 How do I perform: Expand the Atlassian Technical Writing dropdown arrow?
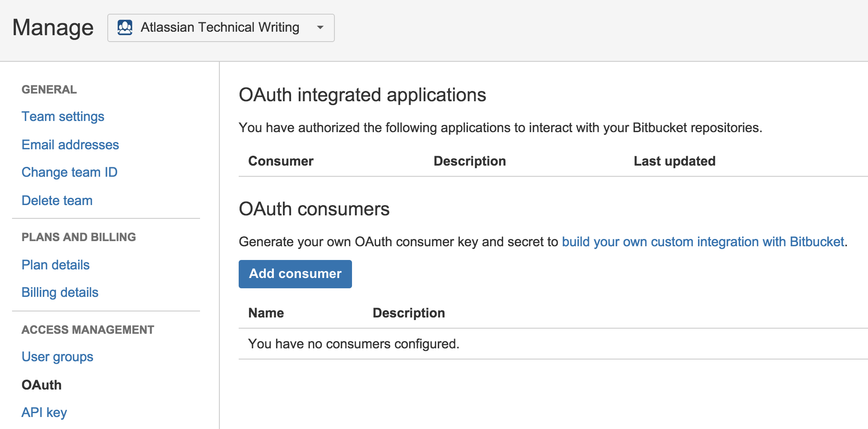click(x=320, y=27)
